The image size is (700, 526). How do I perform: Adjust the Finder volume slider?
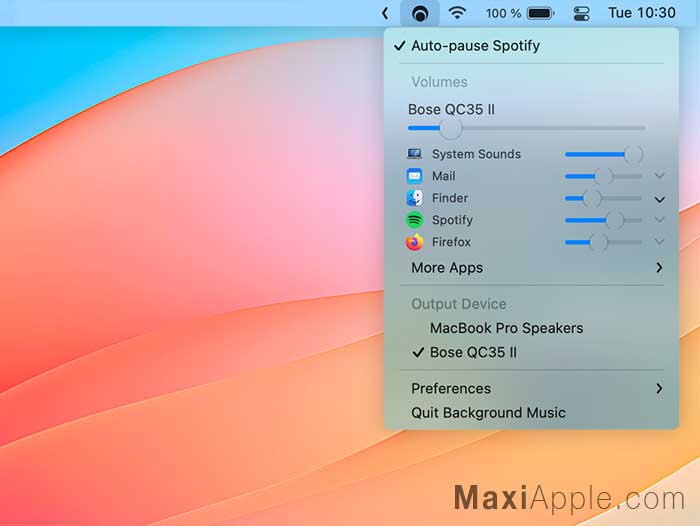(x=604, y=198)
